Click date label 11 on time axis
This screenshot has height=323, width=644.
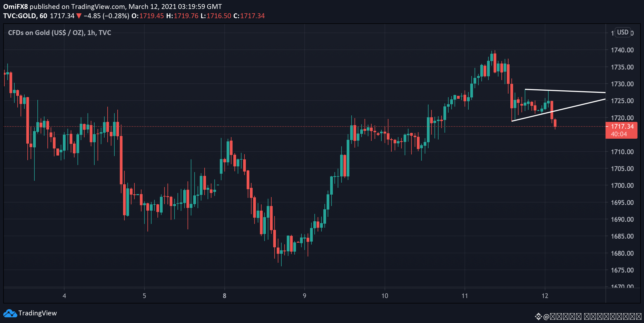465,296
